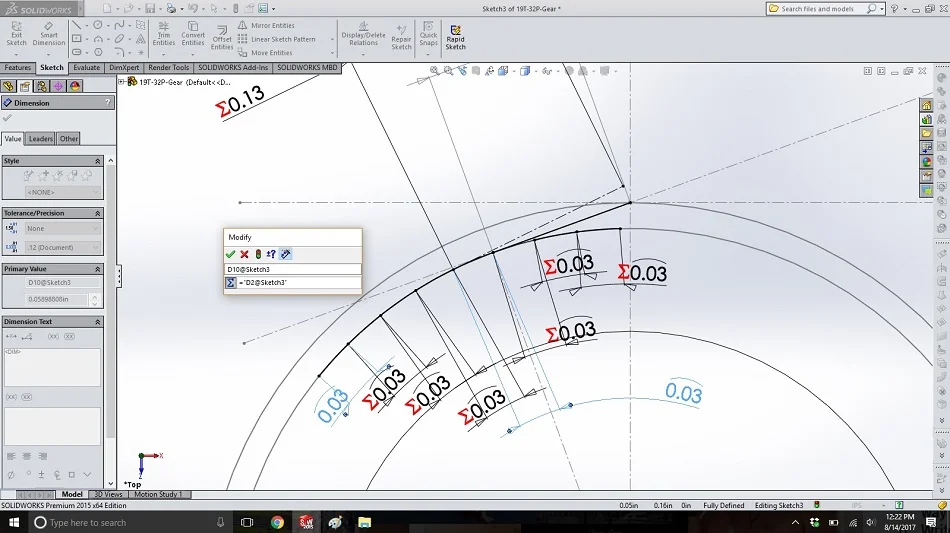Open the Motion Study 1 tab
The width and height of the screenshot is (950, 533).
158,494
